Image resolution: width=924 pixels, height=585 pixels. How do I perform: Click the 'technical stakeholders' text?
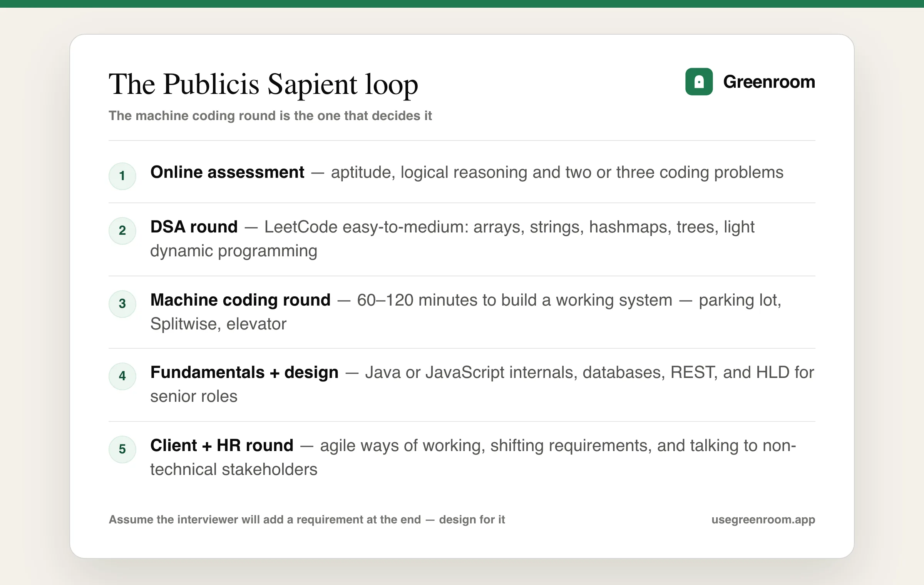pyautogui.click(x=234, y=470)
